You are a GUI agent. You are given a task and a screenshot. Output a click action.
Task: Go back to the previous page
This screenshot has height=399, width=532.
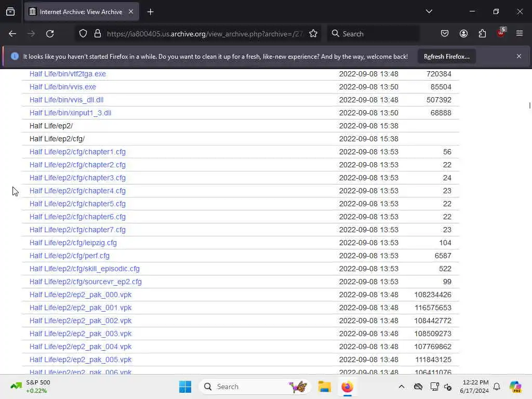[x=12, y=34]
